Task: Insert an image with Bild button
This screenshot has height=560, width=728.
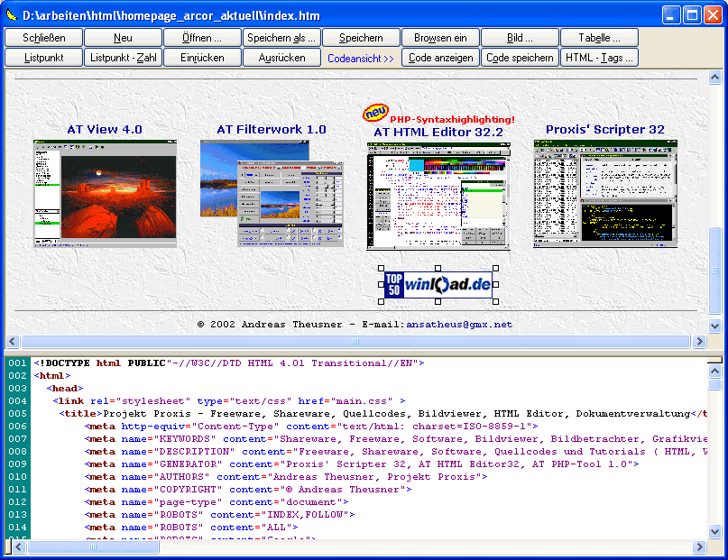Action: coord(520,38)
